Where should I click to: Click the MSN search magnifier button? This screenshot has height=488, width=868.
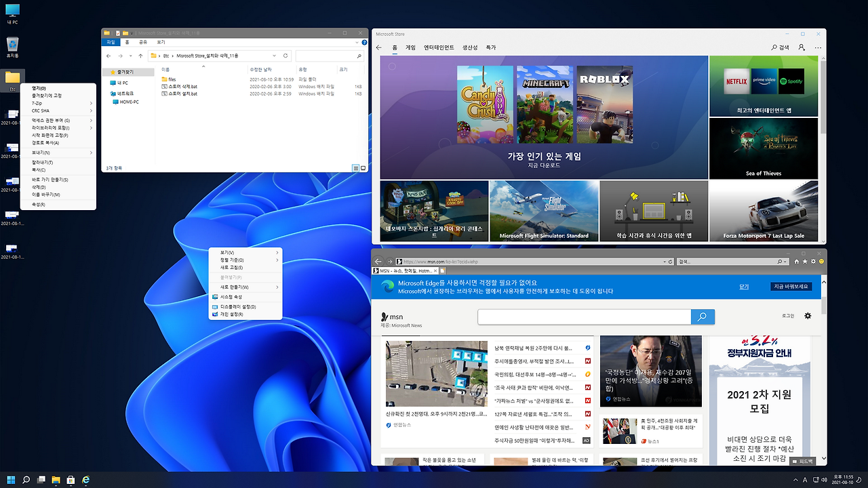703,317
